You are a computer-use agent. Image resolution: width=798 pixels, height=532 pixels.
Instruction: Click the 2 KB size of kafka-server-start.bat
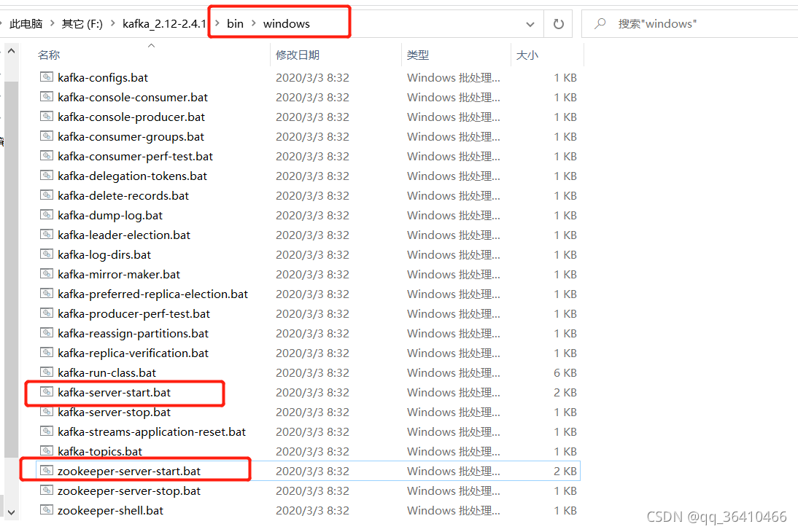point(565,392)
